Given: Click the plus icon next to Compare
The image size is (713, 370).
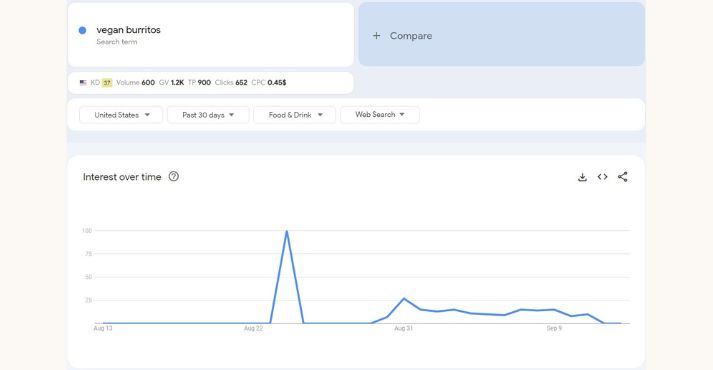Looking at the screenshot, I should point(376,35).
